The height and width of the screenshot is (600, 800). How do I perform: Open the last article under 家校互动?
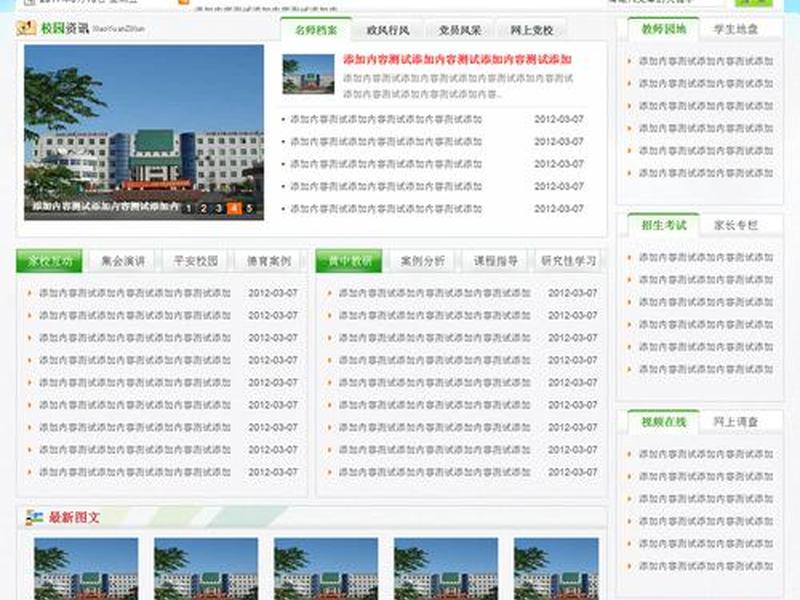(135, 472)
